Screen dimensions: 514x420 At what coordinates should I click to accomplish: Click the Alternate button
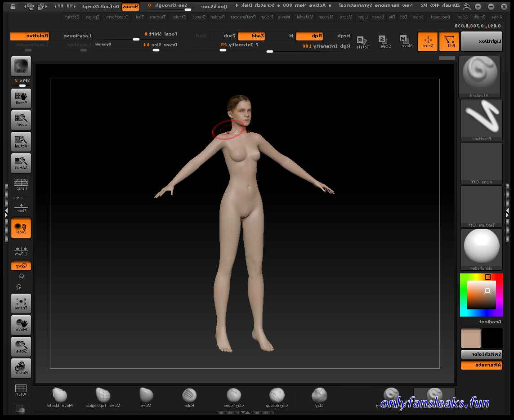point(482,365)
